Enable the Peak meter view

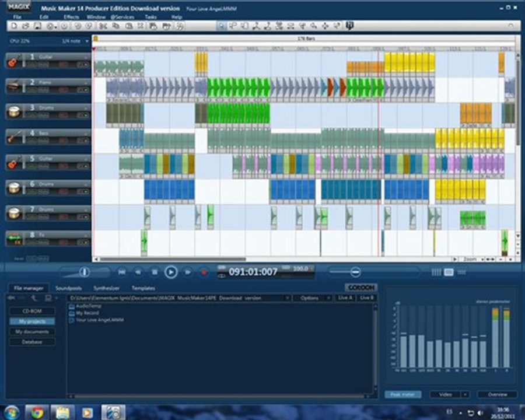point(403,395)
